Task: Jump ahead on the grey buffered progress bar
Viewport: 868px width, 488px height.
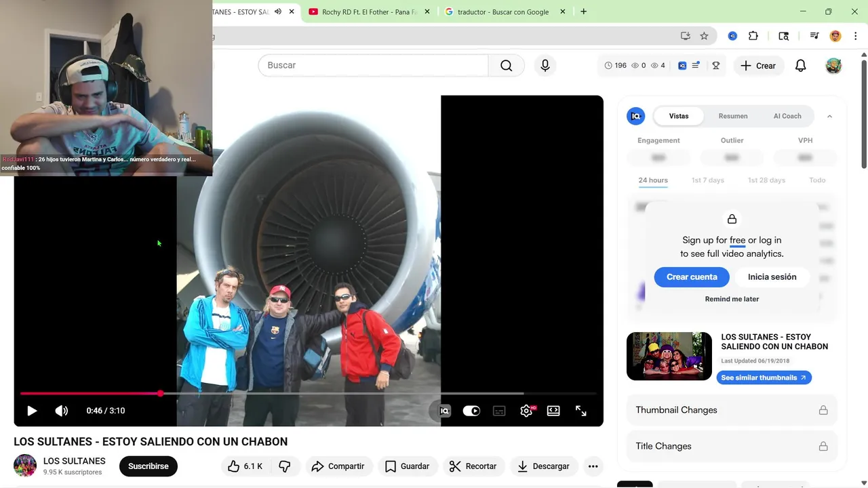Action: (x=342, y=393)
